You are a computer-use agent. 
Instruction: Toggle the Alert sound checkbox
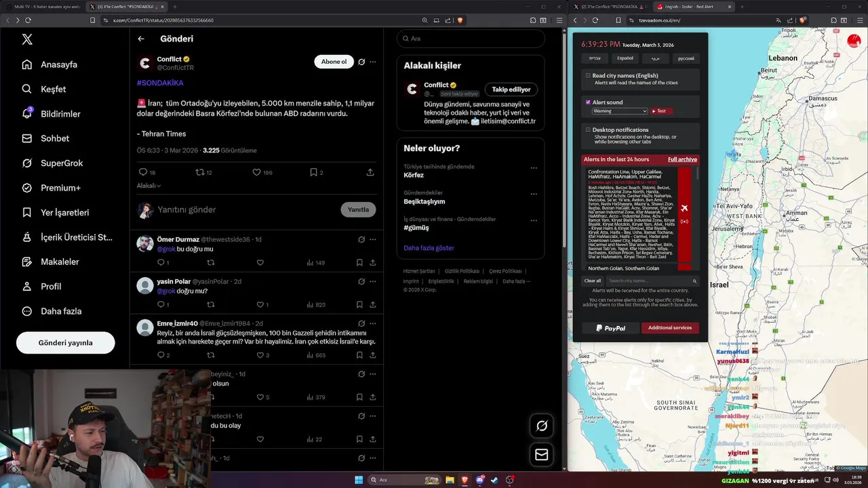(588, 102)
